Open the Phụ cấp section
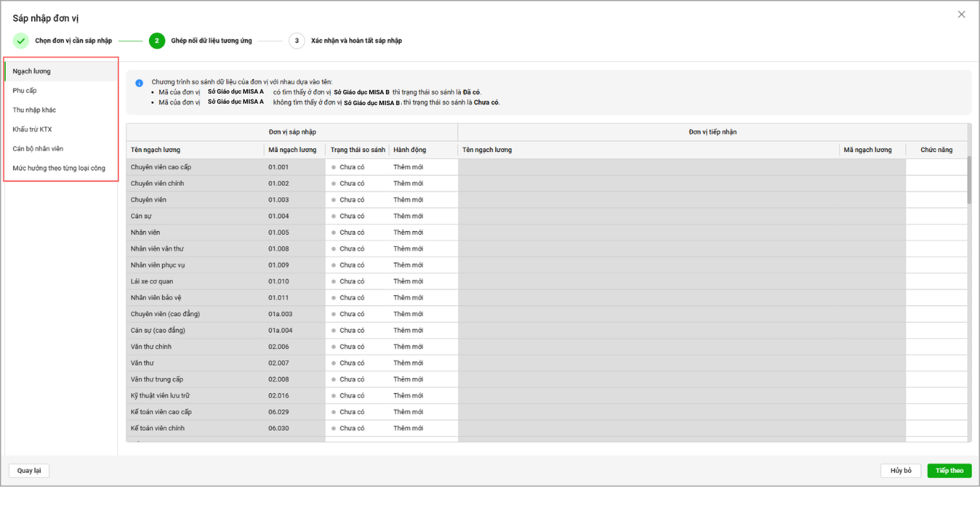 pyautogui.click(x=61, y=91)
